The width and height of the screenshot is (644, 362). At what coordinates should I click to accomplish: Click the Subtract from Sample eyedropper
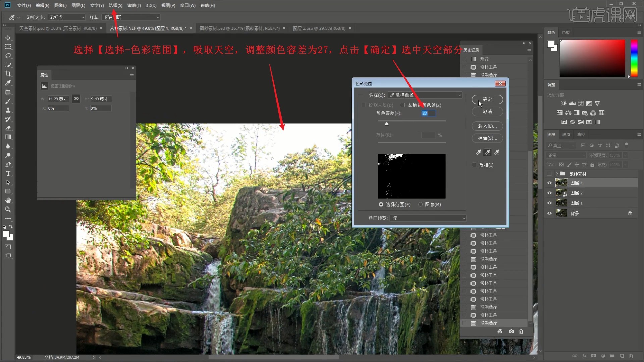(x=497, y=153)
